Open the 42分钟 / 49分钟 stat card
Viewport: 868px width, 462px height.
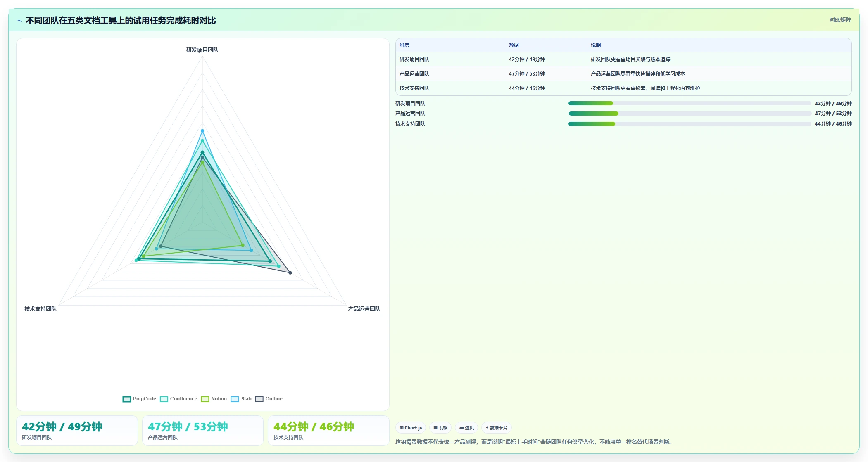[x=77, y=431]
